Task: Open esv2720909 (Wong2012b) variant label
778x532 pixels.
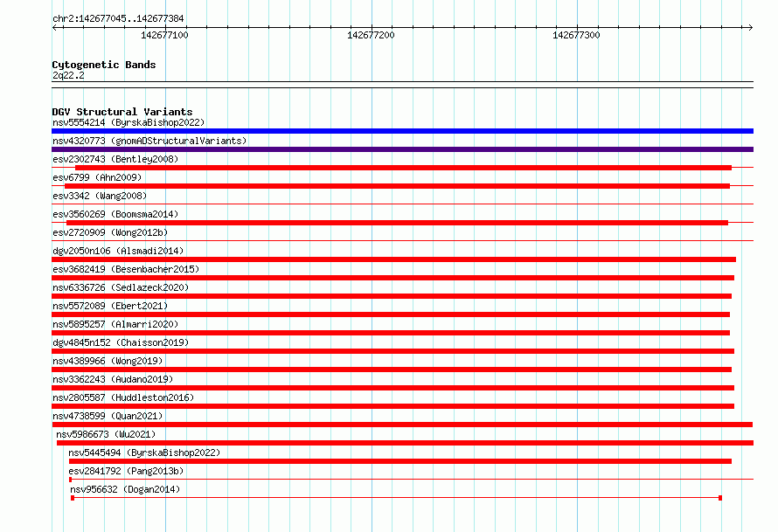Action: click(x=110, y=232)
